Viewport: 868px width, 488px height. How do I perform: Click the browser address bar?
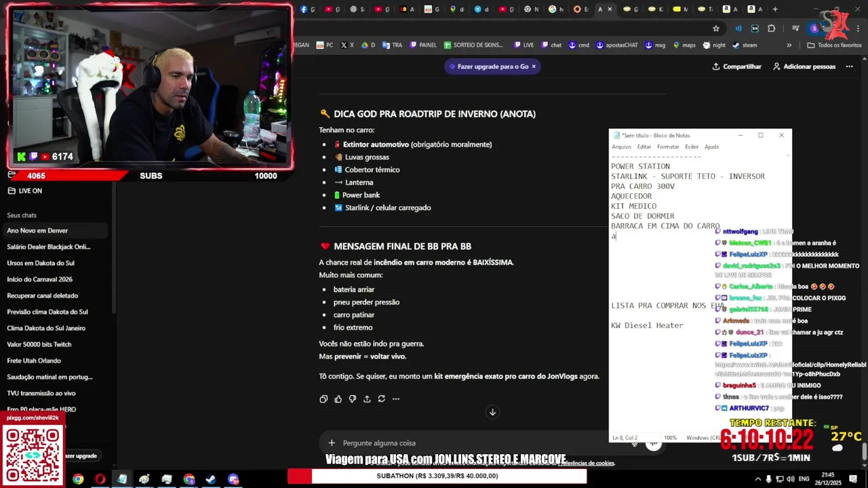[502, 28]
